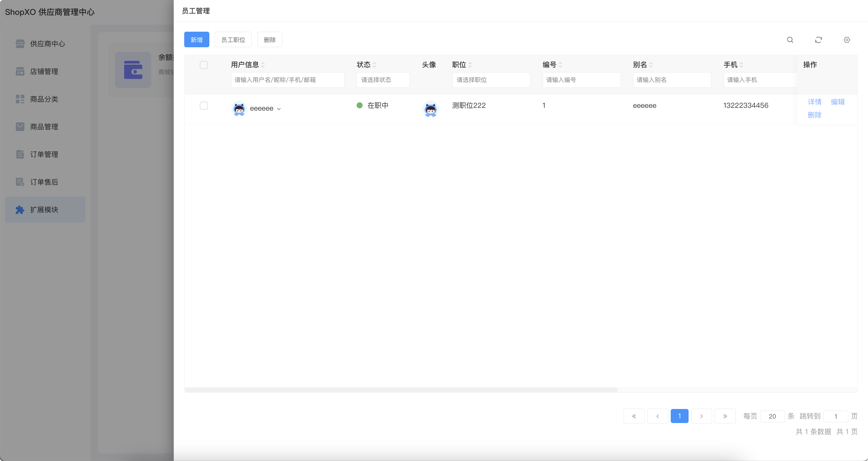Click the 编辑 link for eeeeee
The height and width of the screenshot is (461, 868).
pyautogui.click(x=837, y=102)
